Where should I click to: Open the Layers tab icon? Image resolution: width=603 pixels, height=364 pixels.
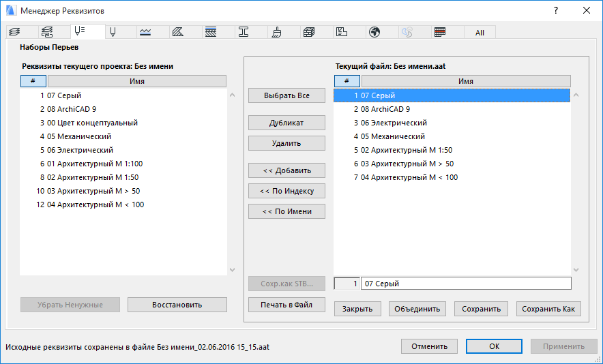[14, 32]
